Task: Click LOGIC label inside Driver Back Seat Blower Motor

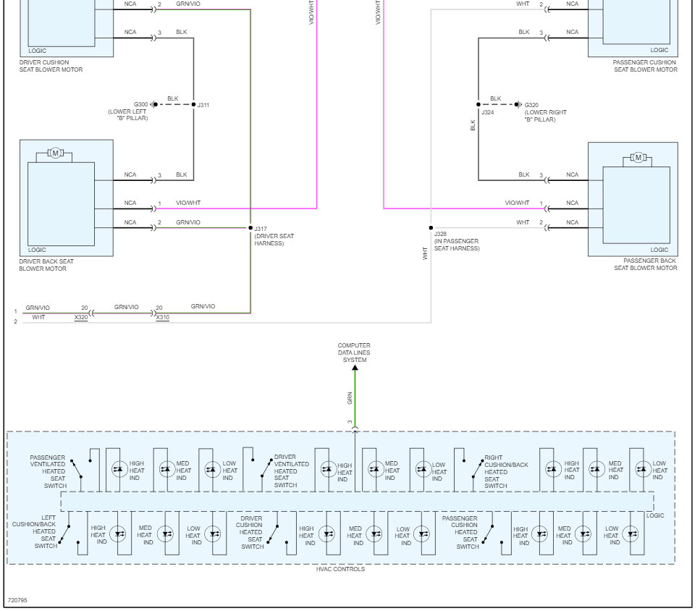Action: 37,250
